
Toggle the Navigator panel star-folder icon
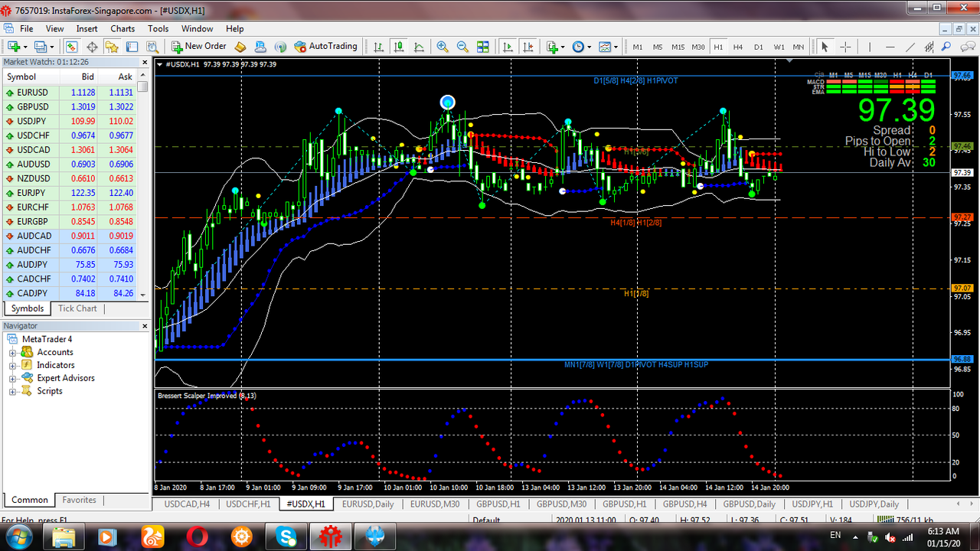pos(112,47)
